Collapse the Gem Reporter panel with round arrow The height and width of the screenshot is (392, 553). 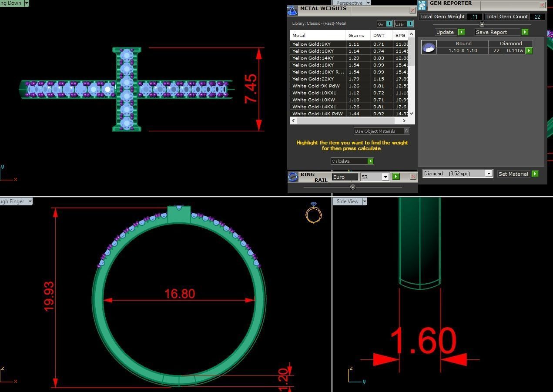point(482,24)
